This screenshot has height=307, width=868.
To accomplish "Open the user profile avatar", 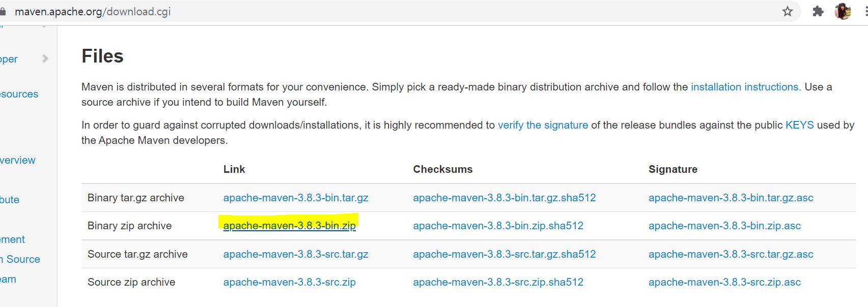I will pyautogui.click(x=843, y=11).
